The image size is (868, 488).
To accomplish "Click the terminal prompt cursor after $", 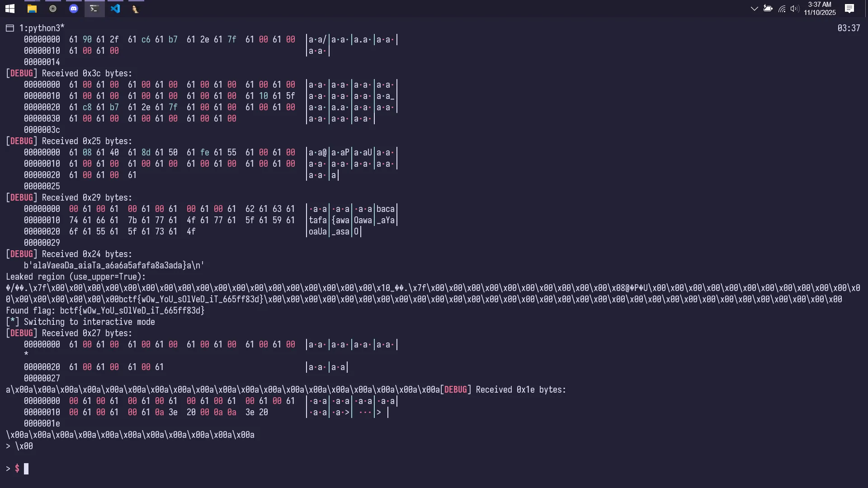I will (x=26, y=469).
